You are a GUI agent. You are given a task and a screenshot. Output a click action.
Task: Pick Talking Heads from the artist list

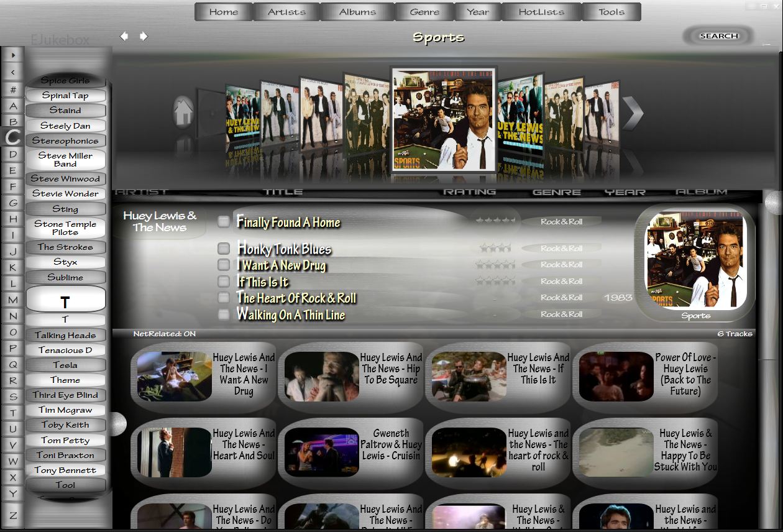65,335
